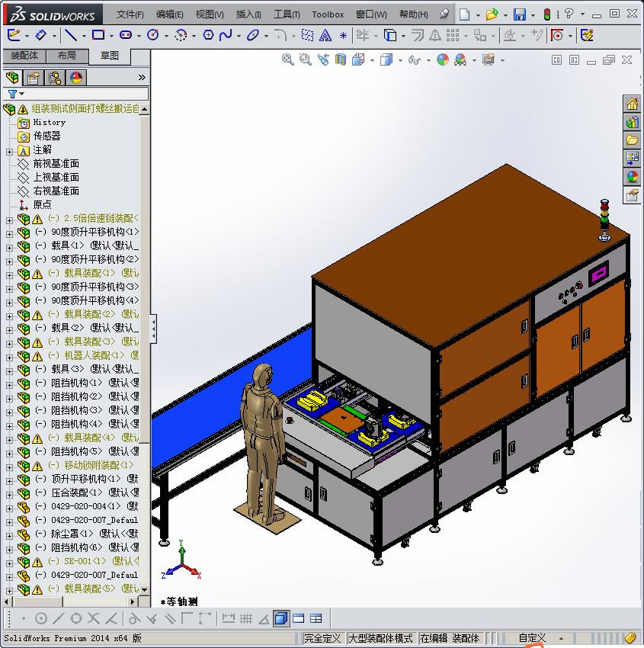Click the Rebuild traffic light icon
Screen dimensions: 644x648
[x=547, y=14]
